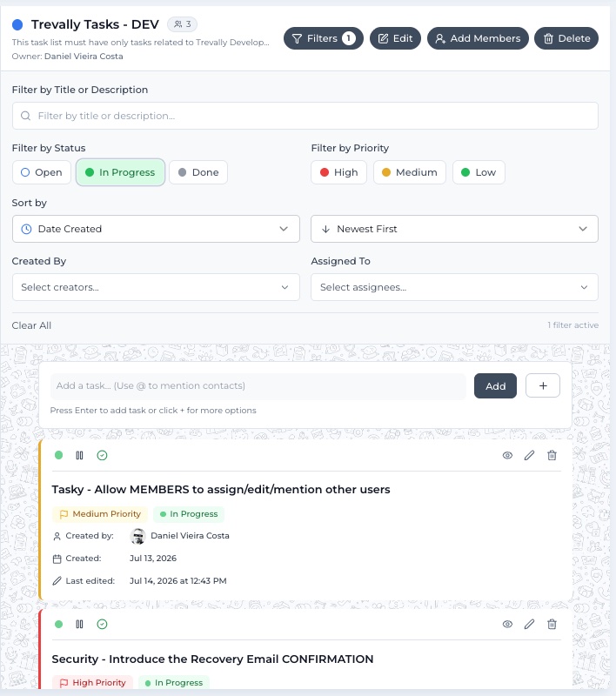Click the 1 filter active text

(573, 325)
